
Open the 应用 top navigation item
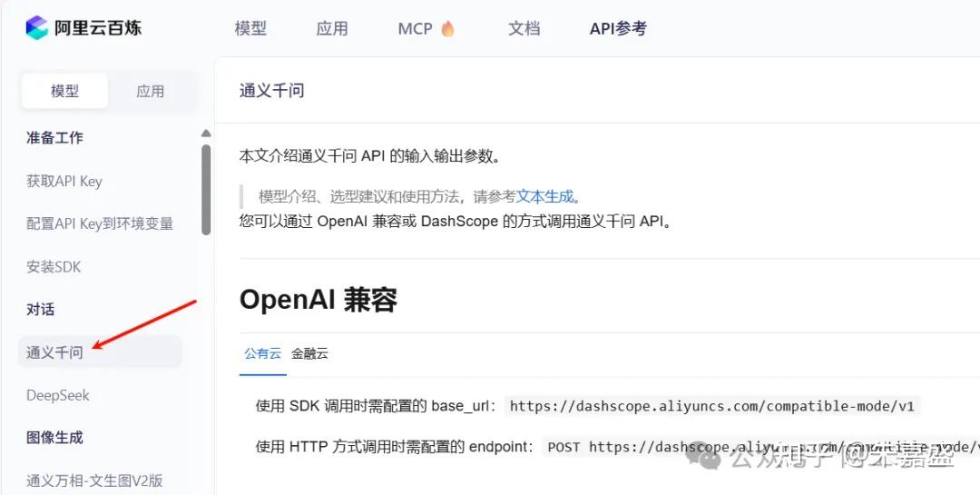coord(332,28)
